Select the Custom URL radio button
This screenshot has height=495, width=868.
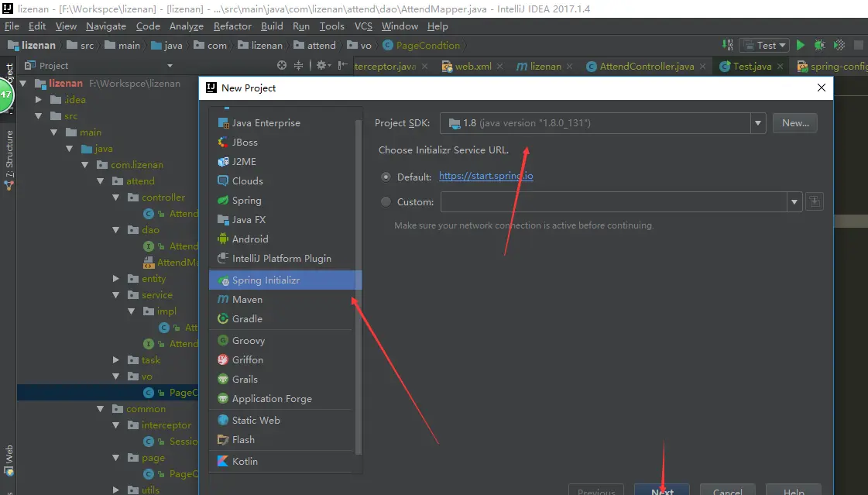tap(386, 202)
